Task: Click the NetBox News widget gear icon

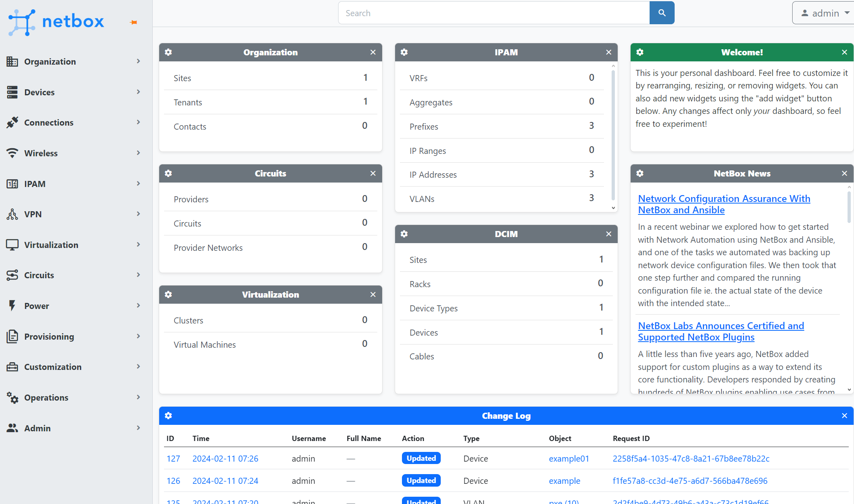Action: point(640,173)
